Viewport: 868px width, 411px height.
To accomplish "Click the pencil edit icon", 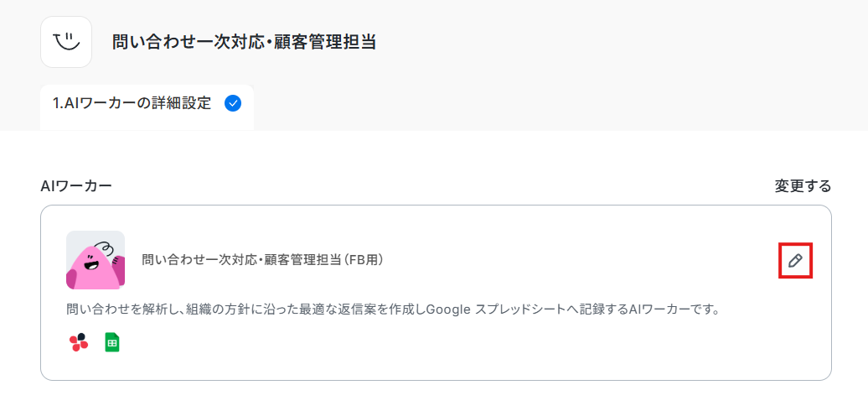I will [795, 260].
